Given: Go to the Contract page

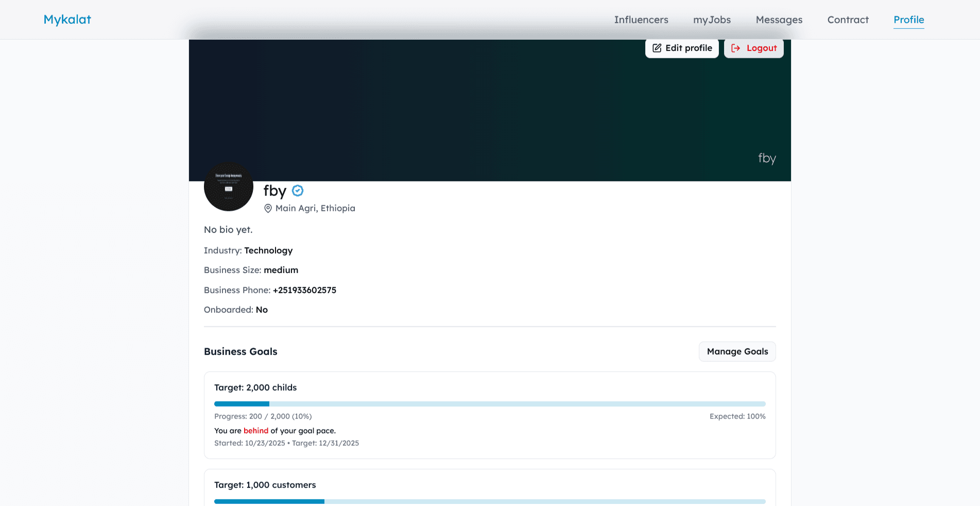Looking at the screenshot, I should (848, 20).
